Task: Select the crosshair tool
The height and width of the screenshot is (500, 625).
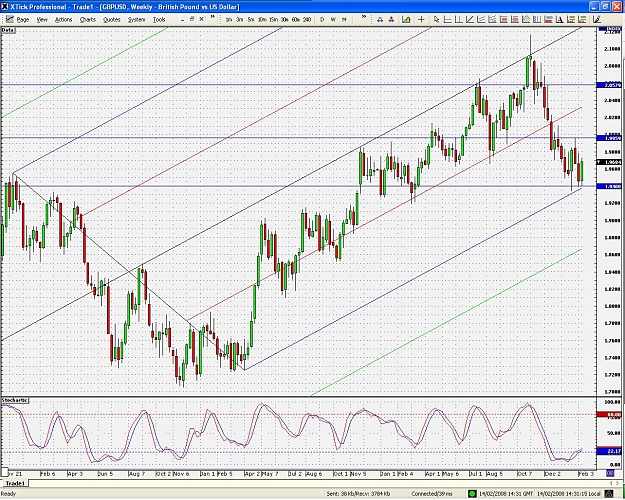Action: point(421,19)
